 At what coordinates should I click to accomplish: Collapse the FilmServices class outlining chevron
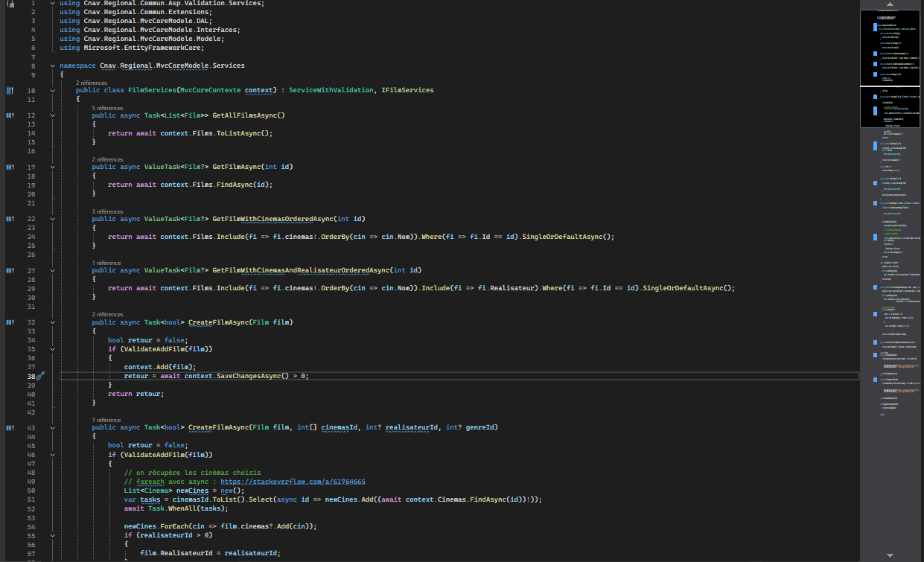(x=51, y=90)
